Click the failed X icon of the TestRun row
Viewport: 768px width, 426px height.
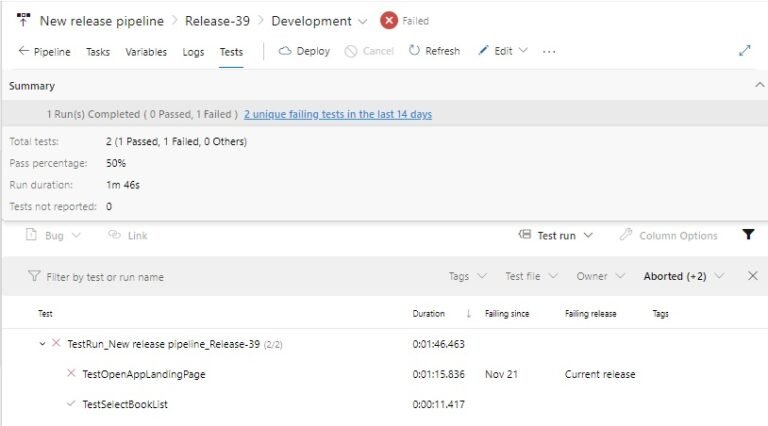[x=56, y=343]
